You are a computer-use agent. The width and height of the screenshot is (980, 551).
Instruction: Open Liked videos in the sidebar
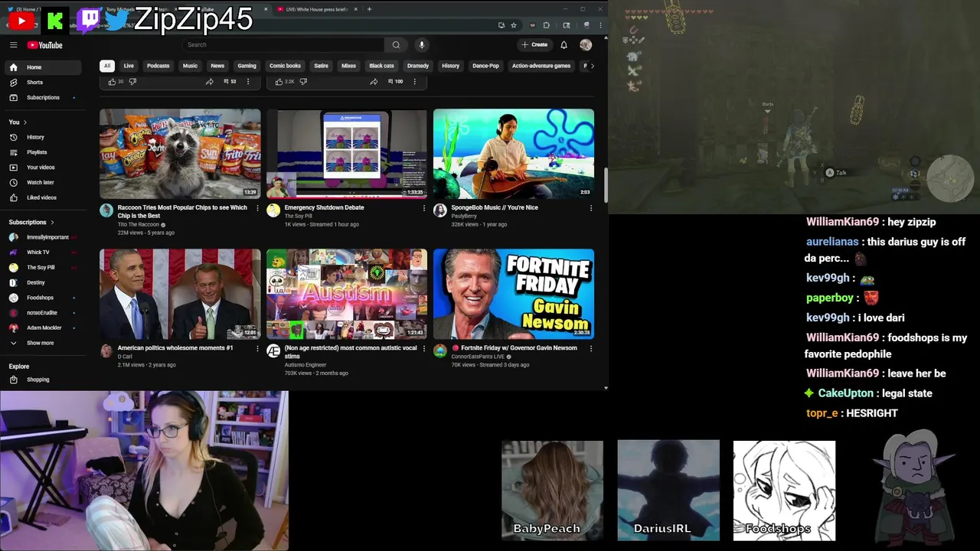tap(44, 197)
